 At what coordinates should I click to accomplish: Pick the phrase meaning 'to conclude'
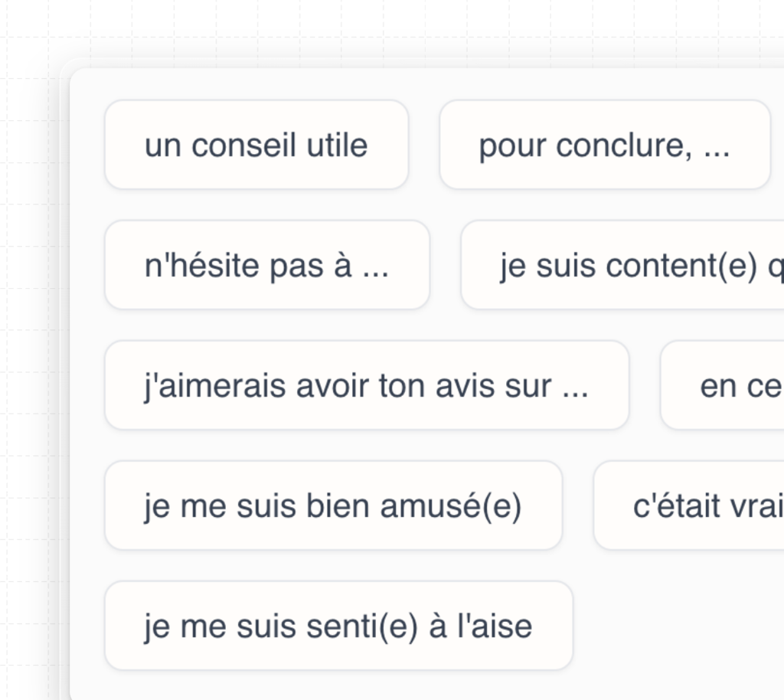(604, 145)
